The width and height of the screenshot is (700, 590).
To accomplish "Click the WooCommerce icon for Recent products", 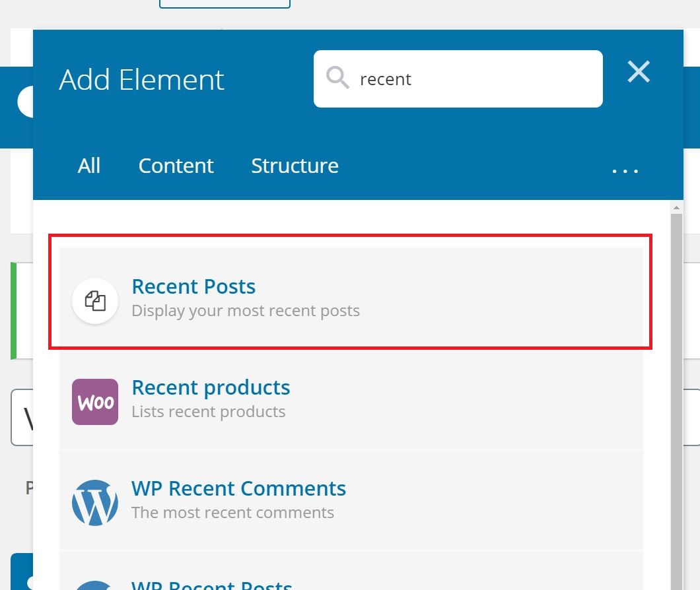I will tap(95, 402).
